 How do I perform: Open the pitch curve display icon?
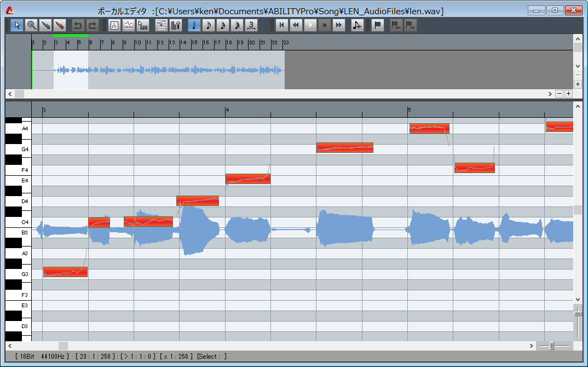129,25
